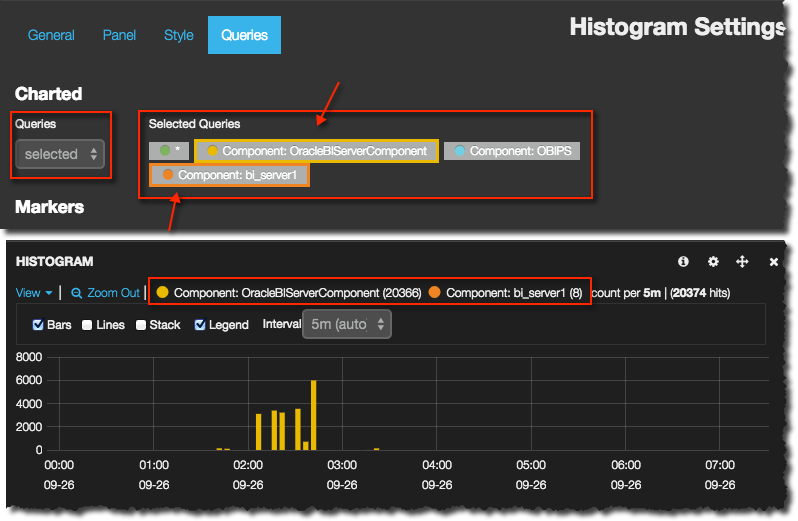Open histogram settings gear icon
Viewport: 798px width, 521px height.
click(713, 261)
